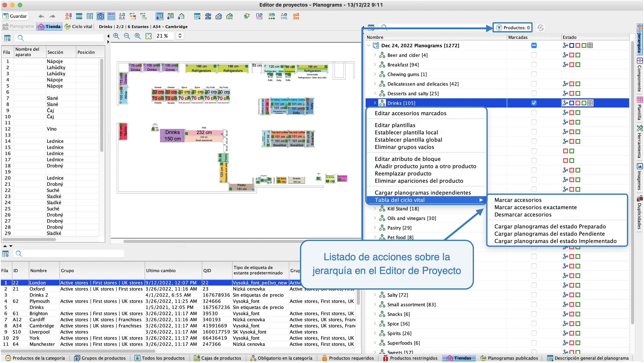Toggle the width dimension arrows icon

point(111,16)
